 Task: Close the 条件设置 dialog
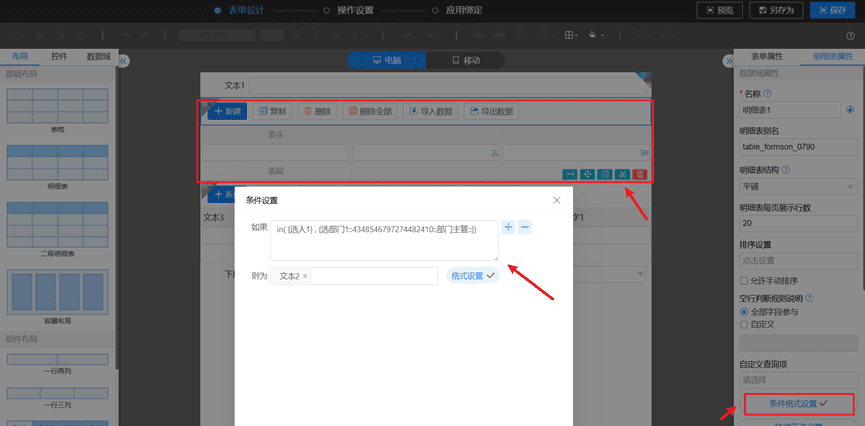click(x=557, y=200)
